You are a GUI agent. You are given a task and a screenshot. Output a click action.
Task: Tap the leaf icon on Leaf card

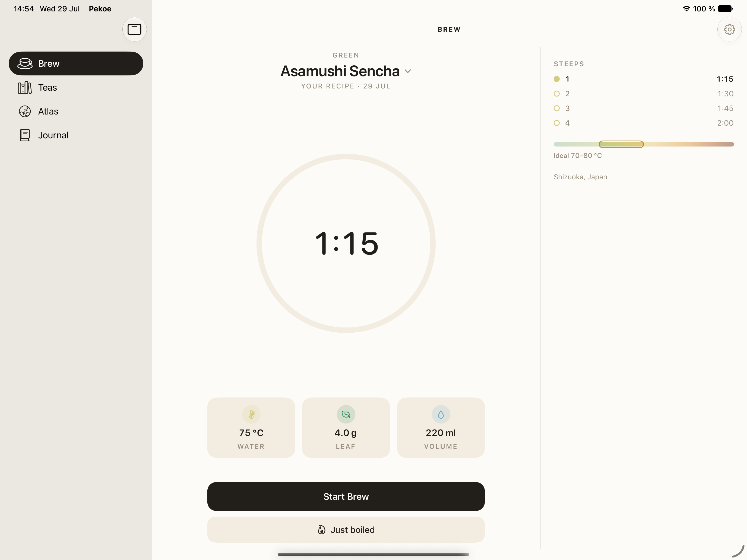click(x=346, y=414)
